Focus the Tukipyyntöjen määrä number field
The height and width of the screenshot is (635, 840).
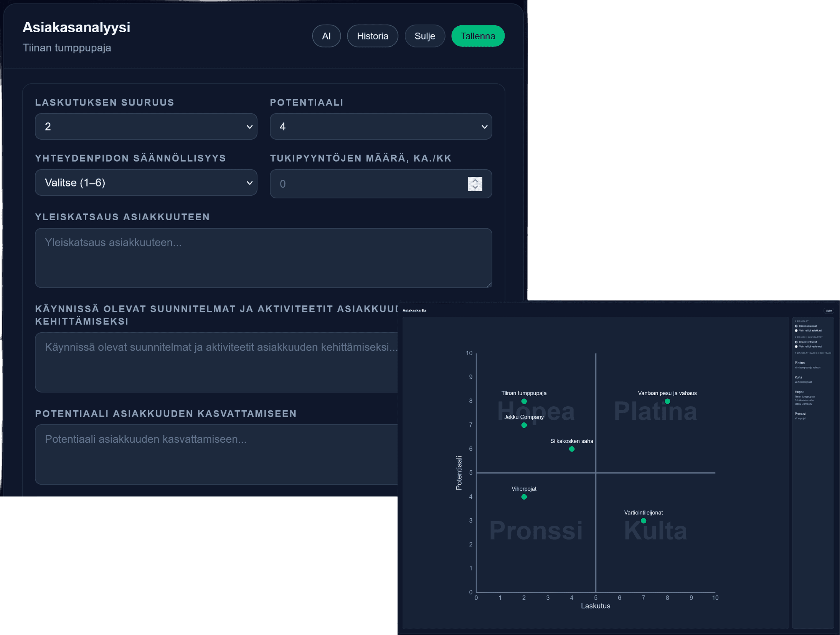pos(381,184)
